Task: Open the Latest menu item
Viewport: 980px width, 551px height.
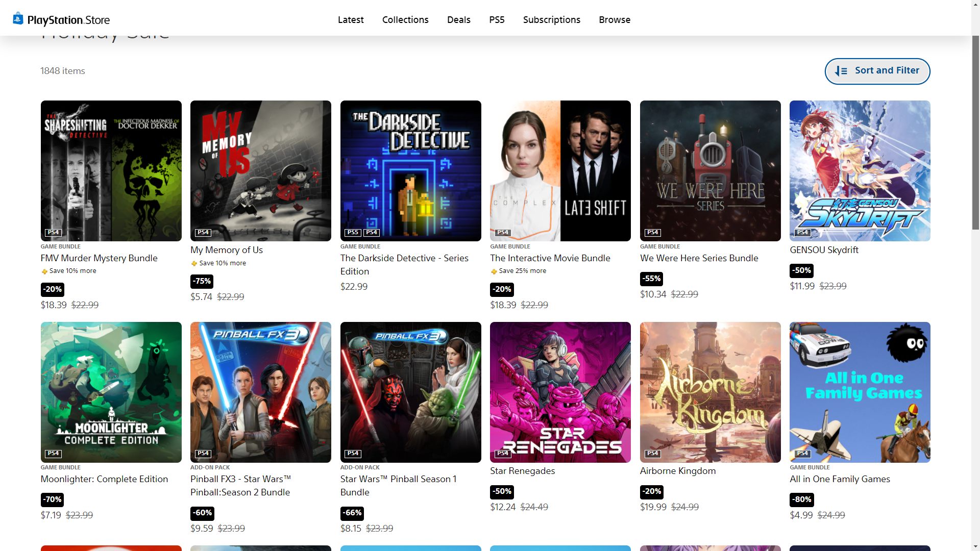Action: [x=351, y=20]
